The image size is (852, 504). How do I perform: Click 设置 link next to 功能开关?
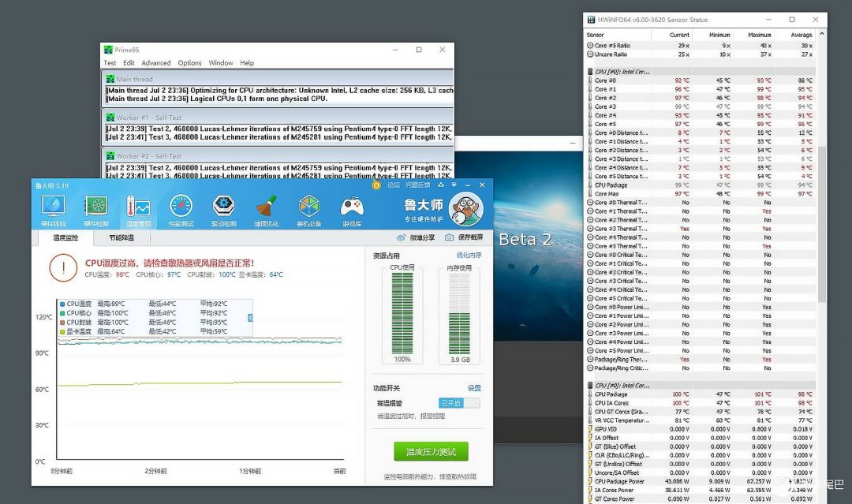click(474, 388)
